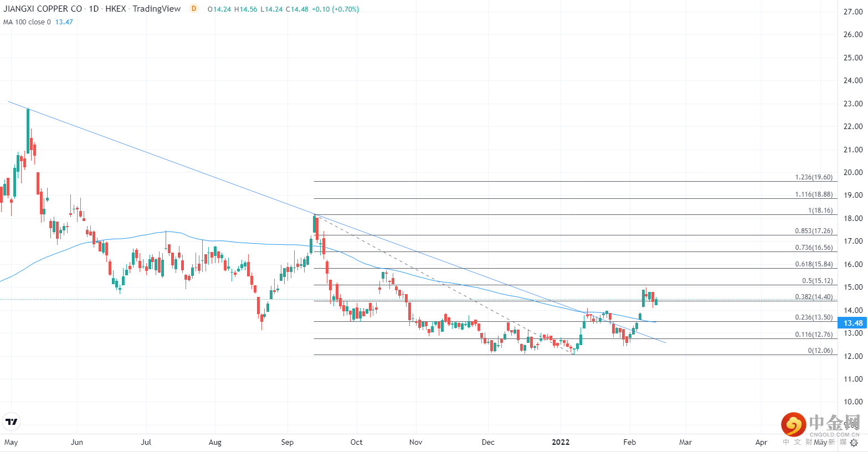The width and height of the screenshot is (868, 452).
Task: Click the high value H14.56
Action: coord(246,9)
